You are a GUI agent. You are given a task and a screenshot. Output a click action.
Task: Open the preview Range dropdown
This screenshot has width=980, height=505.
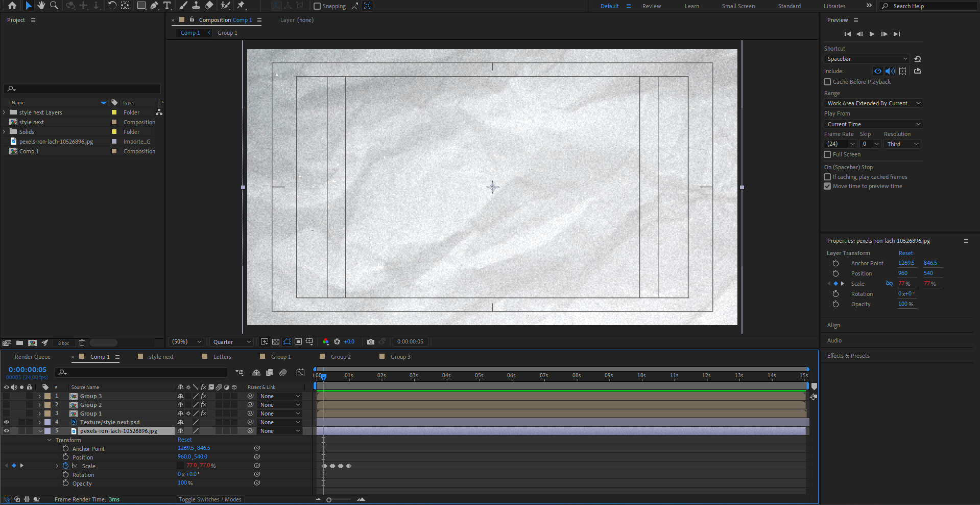click(873, 103)
